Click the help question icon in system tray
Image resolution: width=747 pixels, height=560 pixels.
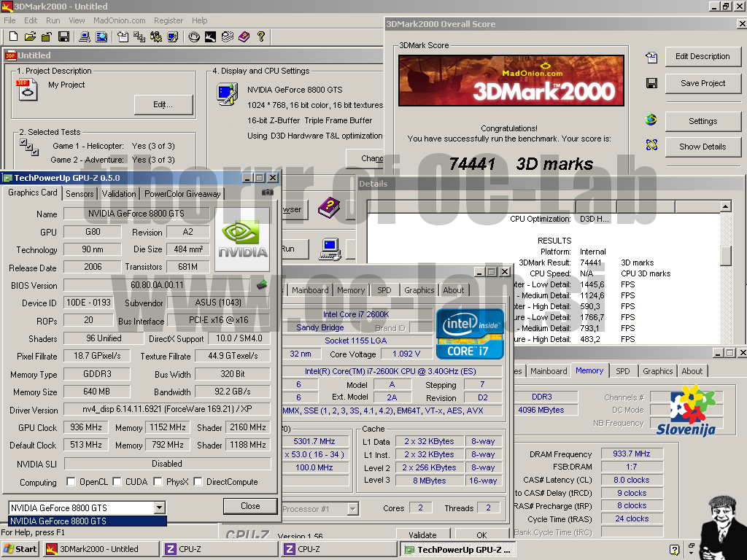(x=674, y=550)
